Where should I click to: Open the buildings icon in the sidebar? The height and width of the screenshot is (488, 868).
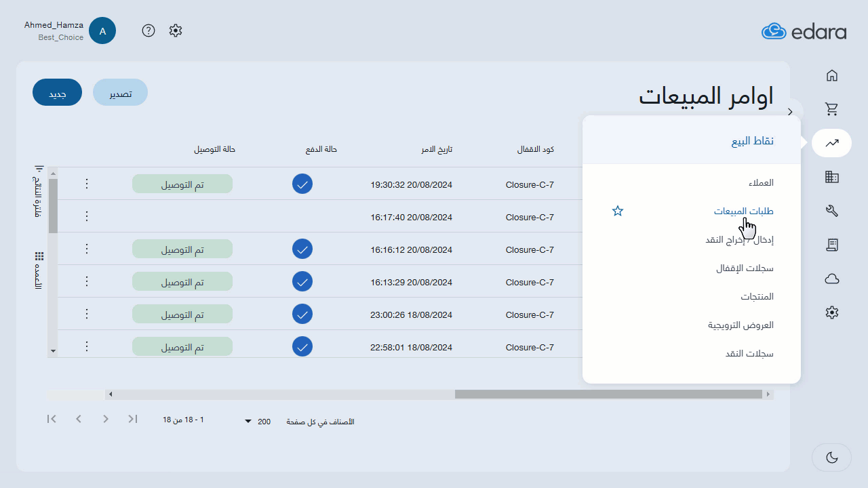(x=832, y=177)
